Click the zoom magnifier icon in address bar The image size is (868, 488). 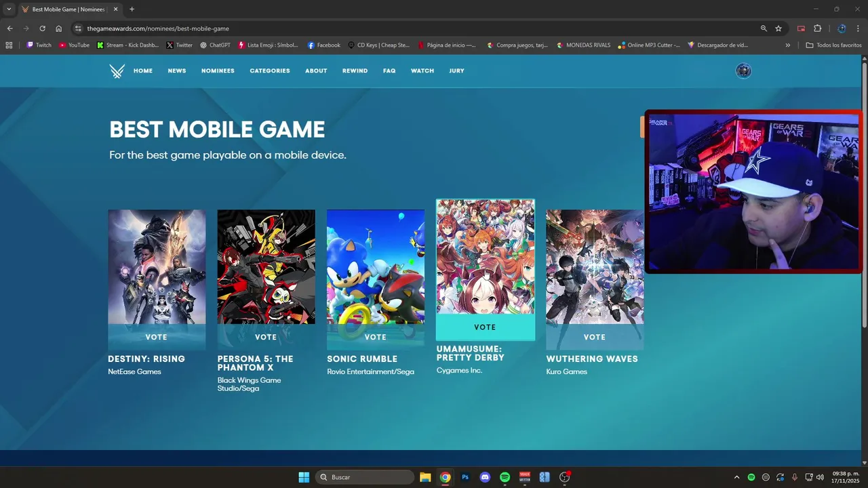tap(764, 28)
